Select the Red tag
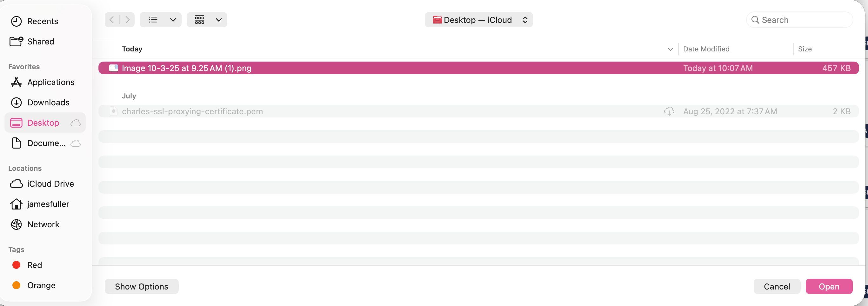The image size is (868, 306). click(x=34, y=265)
